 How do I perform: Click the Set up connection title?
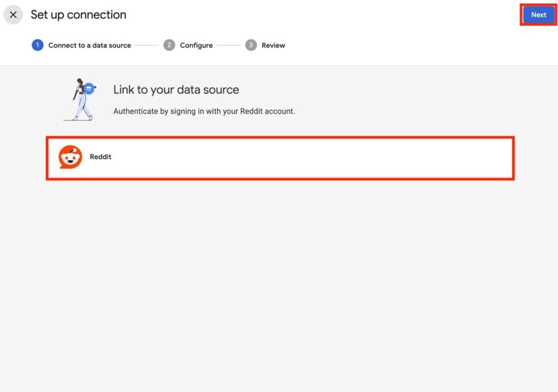tap(78, 15)
